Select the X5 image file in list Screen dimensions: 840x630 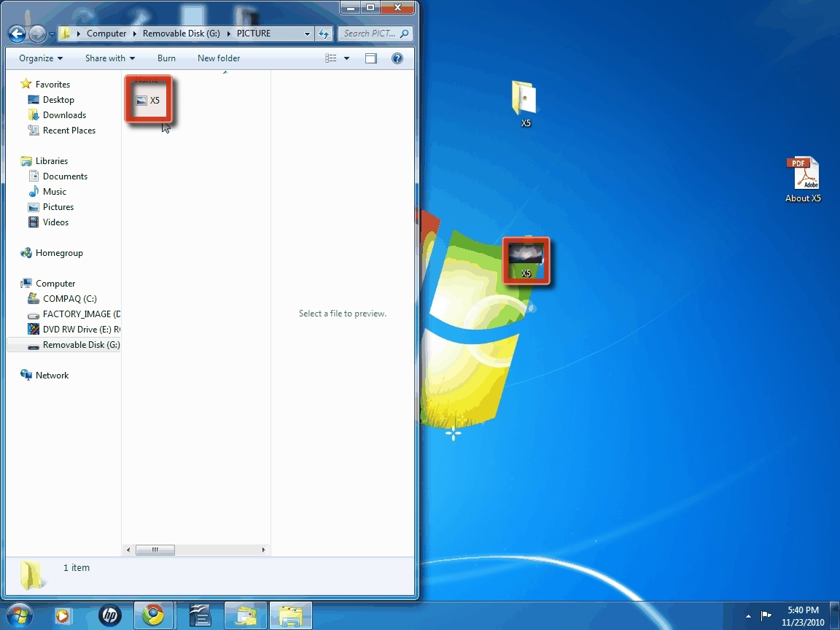149,100
